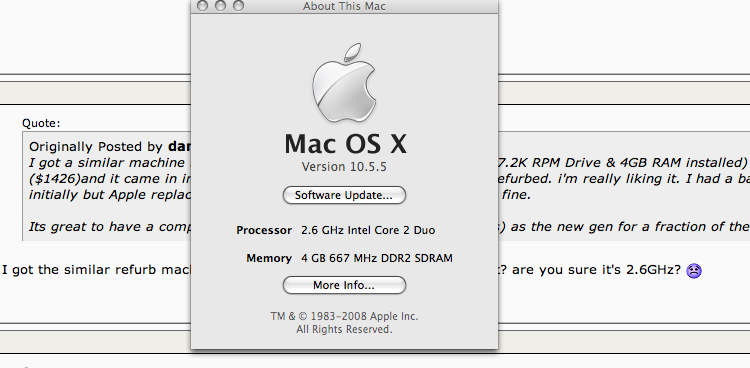Select the 4 GB 667 MHz DDR2 SDRAM value
750x368 pixels.
point(377,258)
